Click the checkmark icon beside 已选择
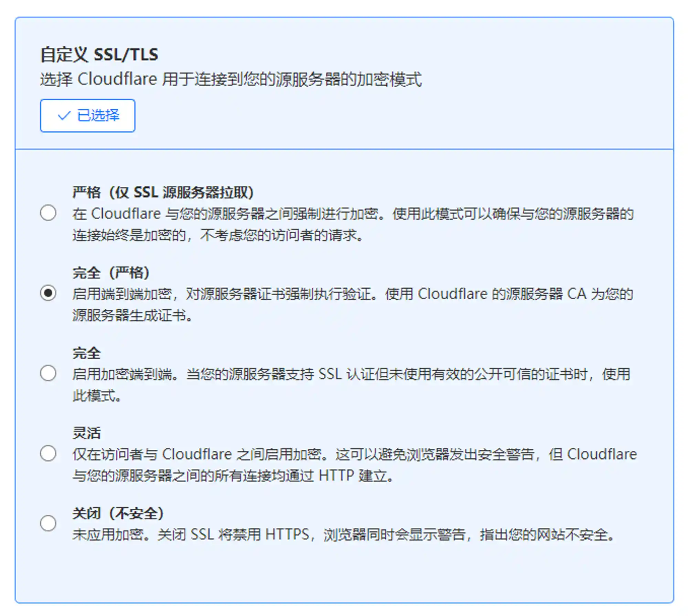 coord(64,116)
